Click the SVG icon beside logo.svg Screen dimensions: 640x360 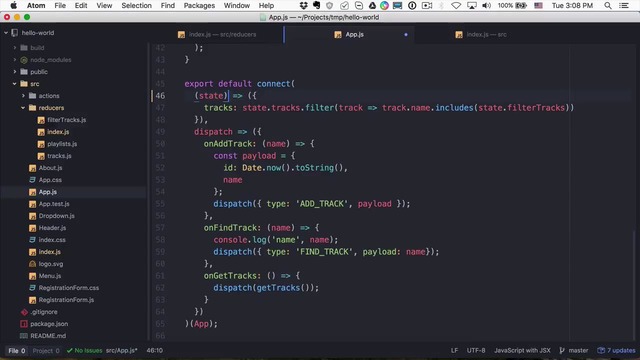pos(33,264)
